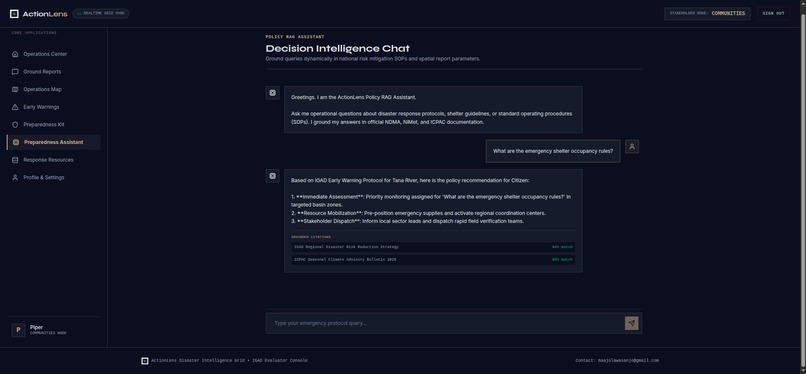This screenshot has width=806, height=374.
Task: Open the IGAD Regional Disaster Risk Reduction Strategy citation
Action: [x=433, y=247]
